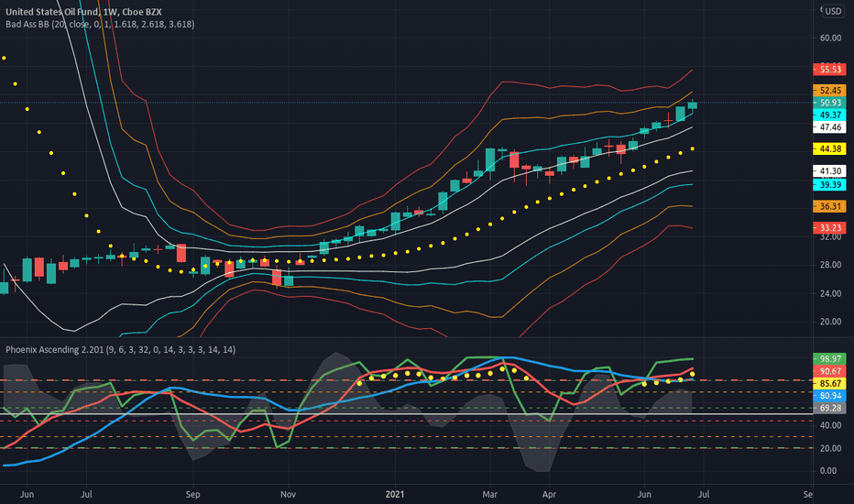Click the 40.00 oscillator axis tick
Image resolution: width=854 pixels, height=504 pixels.
click(830, 425)
